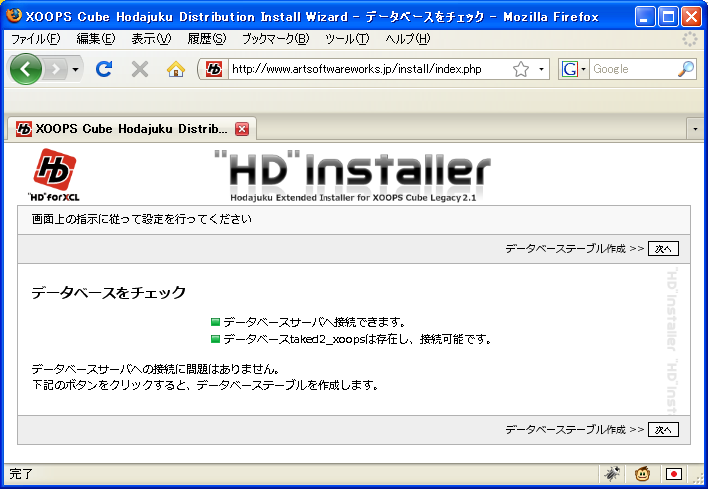Click the monkey face status bar icon
The height and width of the screenshot is (489, 708).
[x=642, y=474]
